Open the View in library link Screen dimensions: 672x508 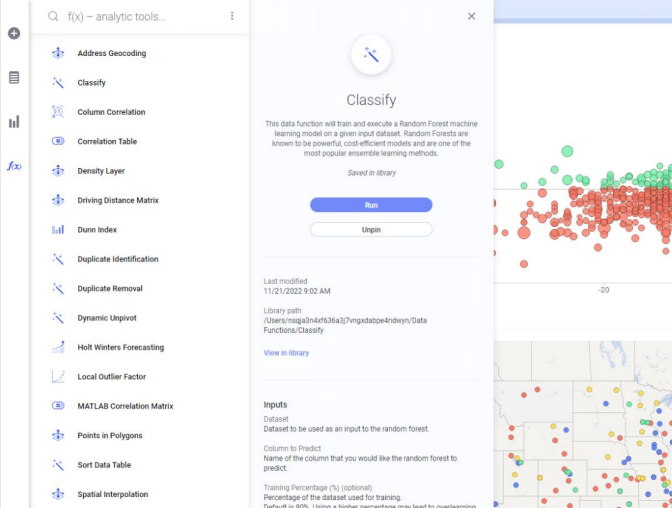tap(286, 353)
